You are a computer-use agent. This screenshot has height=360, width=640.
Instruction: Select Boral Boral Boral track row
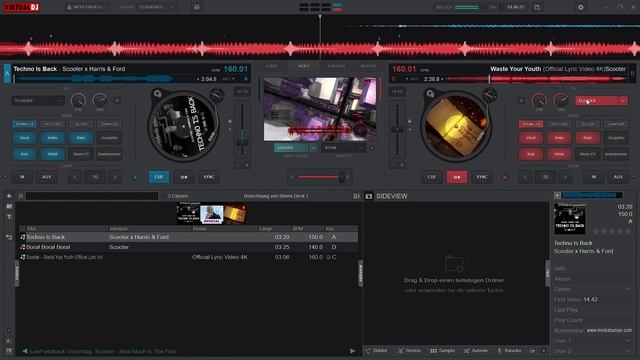tap(189, 247)
